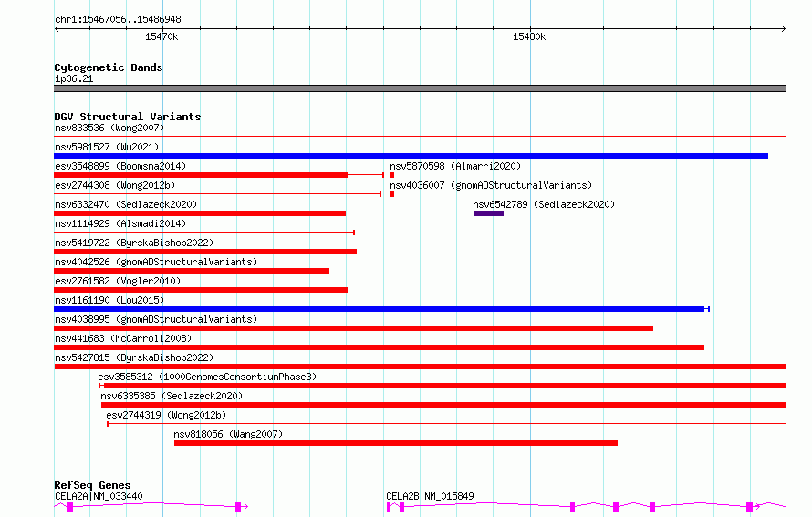Screen dimensions: 812x517
Task: Select the red esv2761582 variant bar
Action: [x=201, y=290]
